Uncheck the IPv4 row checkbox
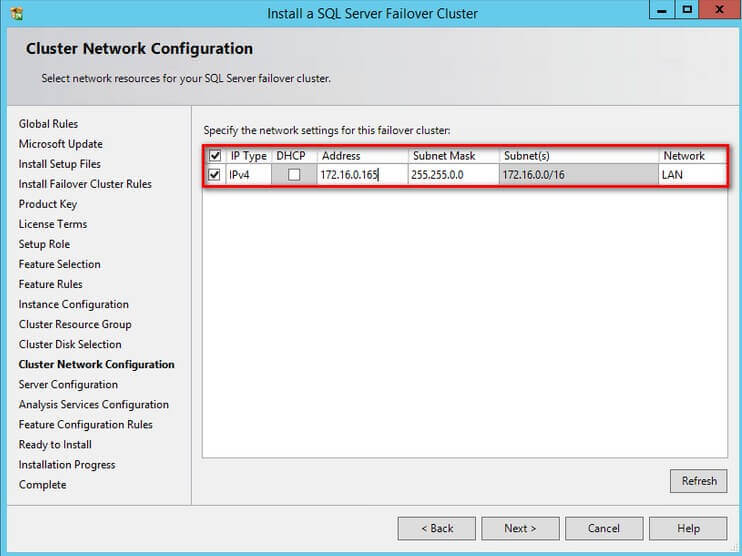Viewport: 742px width, 556px height. (214, 175)
